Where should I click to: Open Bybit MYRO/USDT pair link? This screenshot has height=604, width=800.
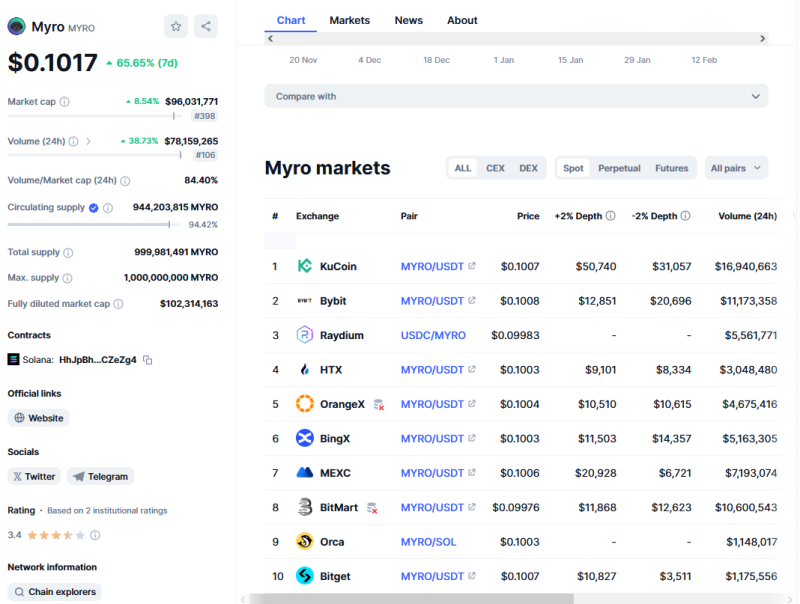[x=438, y=301]
